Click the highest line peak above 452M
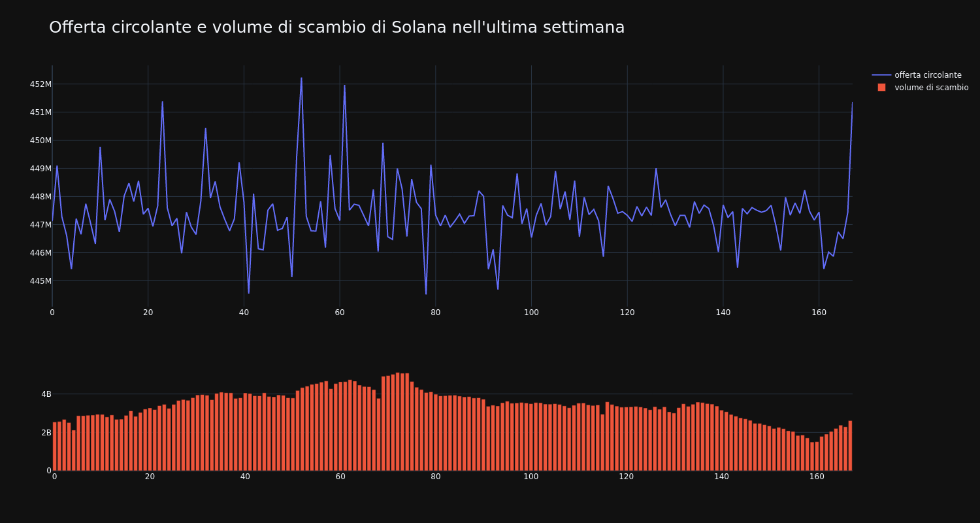 (301, 78)
